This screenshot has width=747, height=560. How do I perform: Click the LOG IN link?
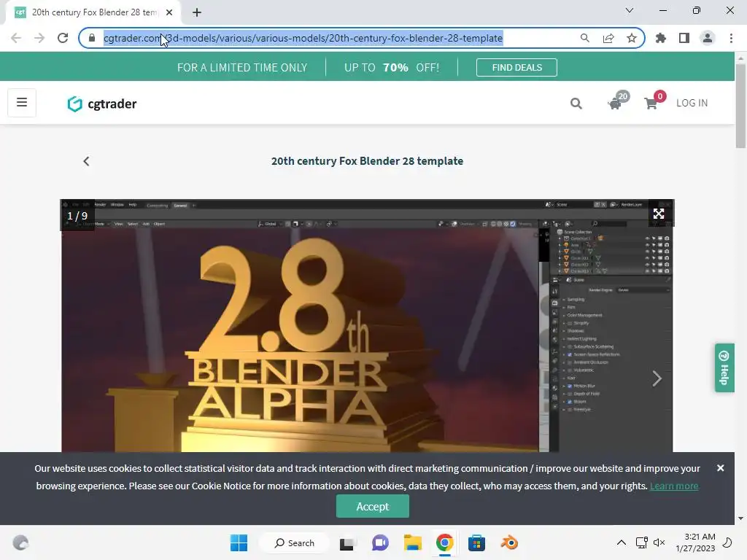tap(692, 103)
